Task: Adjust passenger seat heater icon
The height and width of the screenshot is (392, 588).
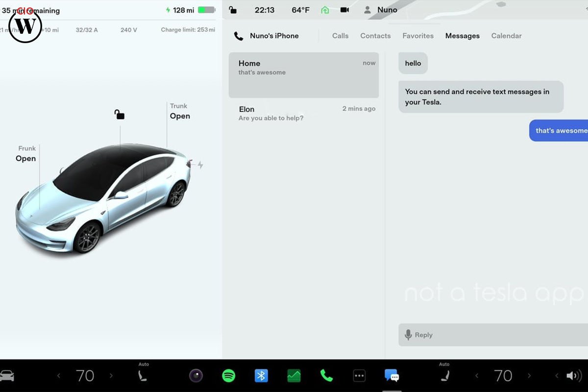Action: (444, 376)
